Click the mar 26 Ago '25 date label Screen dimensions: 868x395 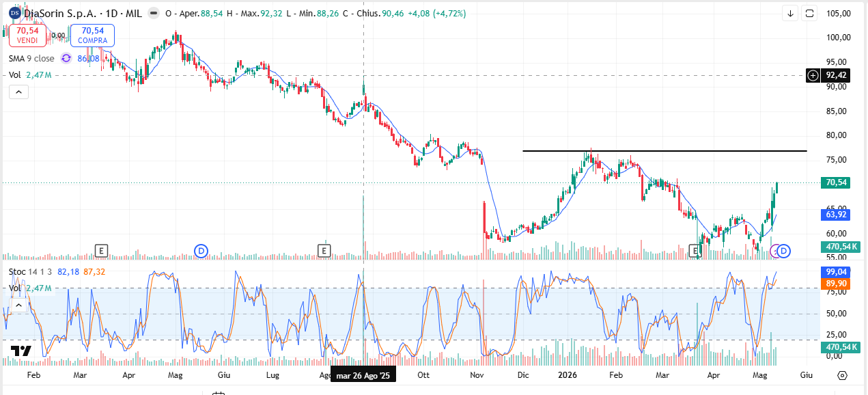coord(363,375)
